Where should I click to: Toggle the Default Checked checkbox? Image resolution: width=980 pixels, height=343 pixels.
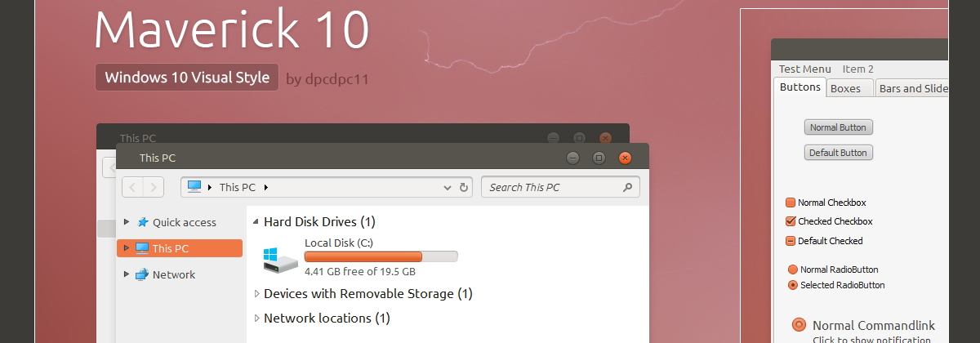tap(791, 241)
